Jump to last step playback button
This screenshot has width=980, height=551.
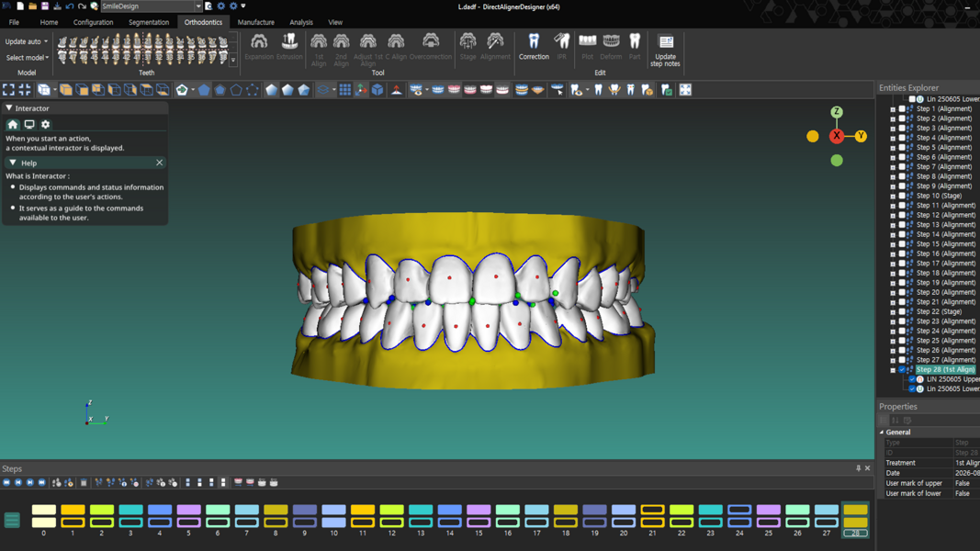(x=42, y=482)
